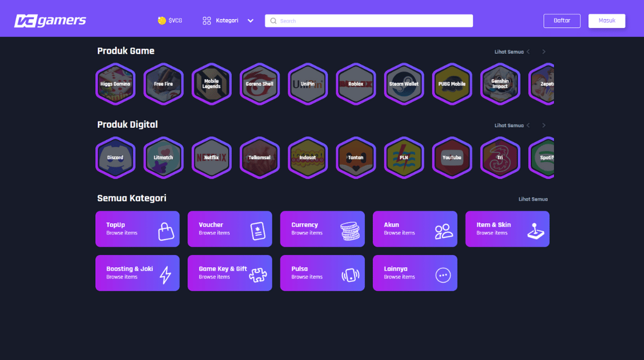Expand the Kategori dropdown chevron

click(251, 21)
